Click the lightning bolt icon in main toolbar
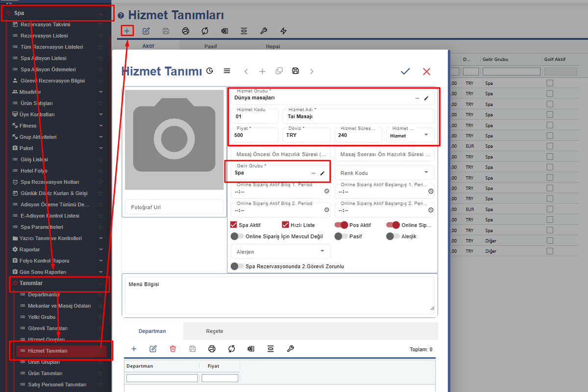The height and width of the screenshot is (392, 588). point(283,31)
